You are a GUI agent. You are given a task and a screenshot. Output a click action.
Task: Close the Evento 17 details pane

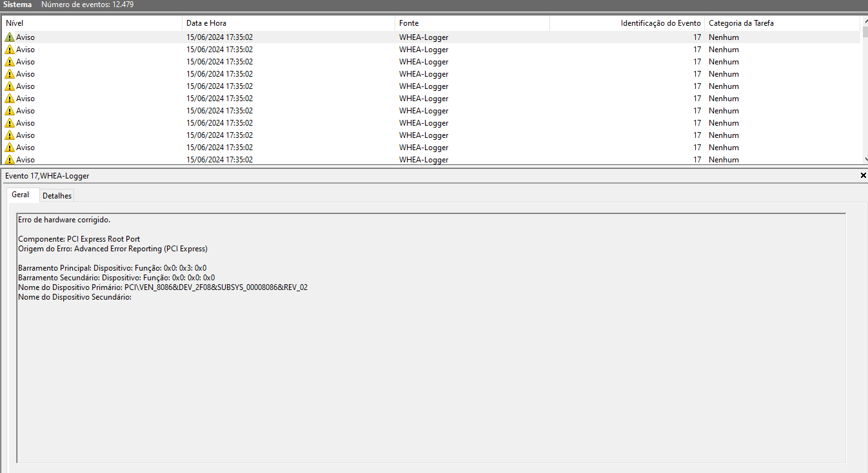pos(863,175)
